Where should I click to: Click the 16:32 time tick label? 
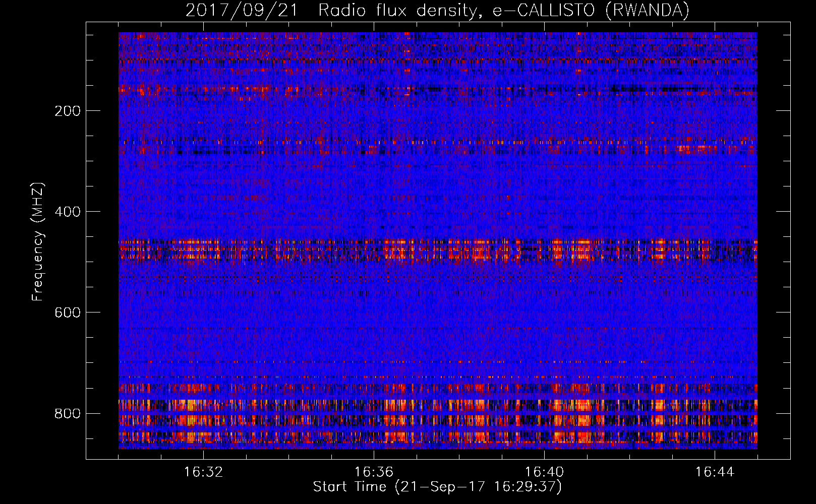point(203,472)
